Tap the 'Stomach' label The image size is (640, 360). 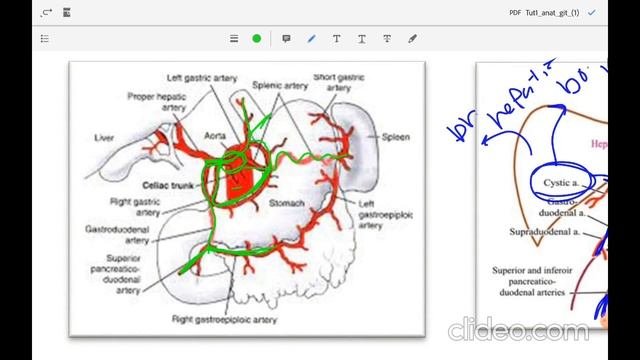pos(287,203)
